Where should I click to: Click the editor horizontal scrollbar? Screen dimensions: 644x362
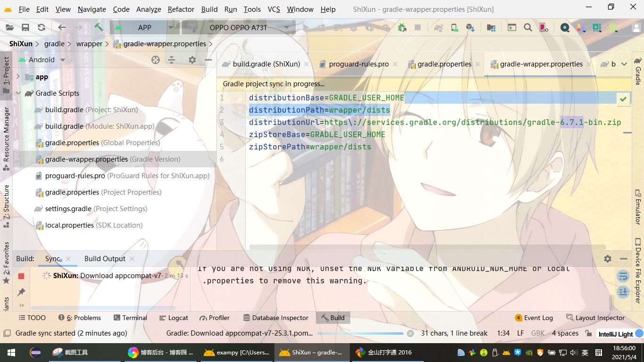[x=427, y=247]
